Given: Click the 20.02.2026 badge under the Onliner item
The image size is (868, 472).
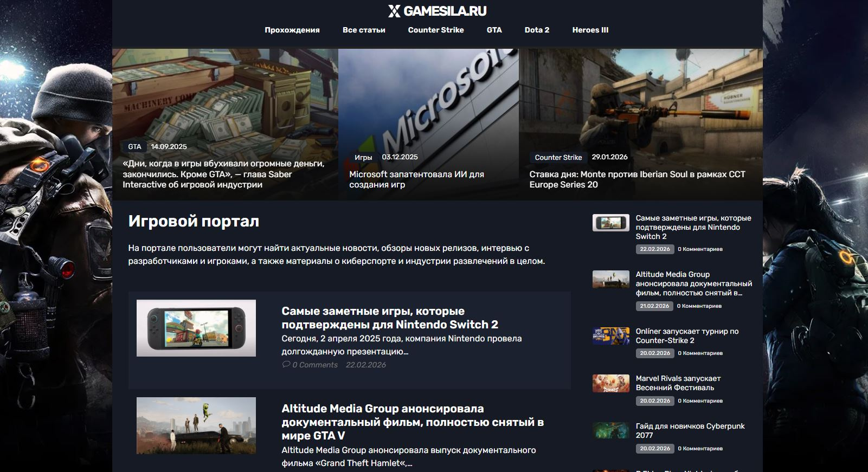Looking at the screenshot, I should coord(655,353).
